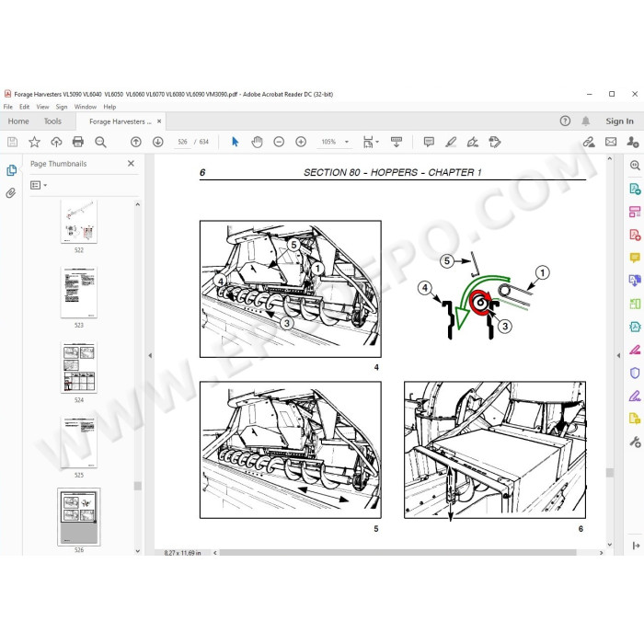Click the upload to cloud icon
Screen dimensions: 644x644
coord(56,142)
